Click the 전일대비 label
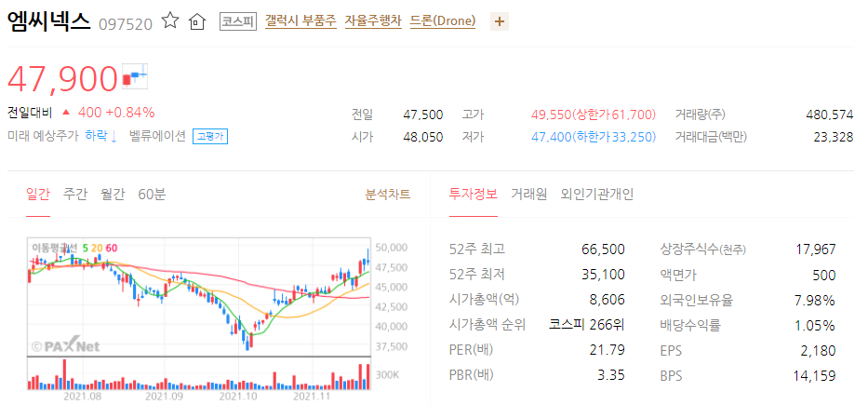This screenshot has width=868, height=418. [x=30, y=113]
